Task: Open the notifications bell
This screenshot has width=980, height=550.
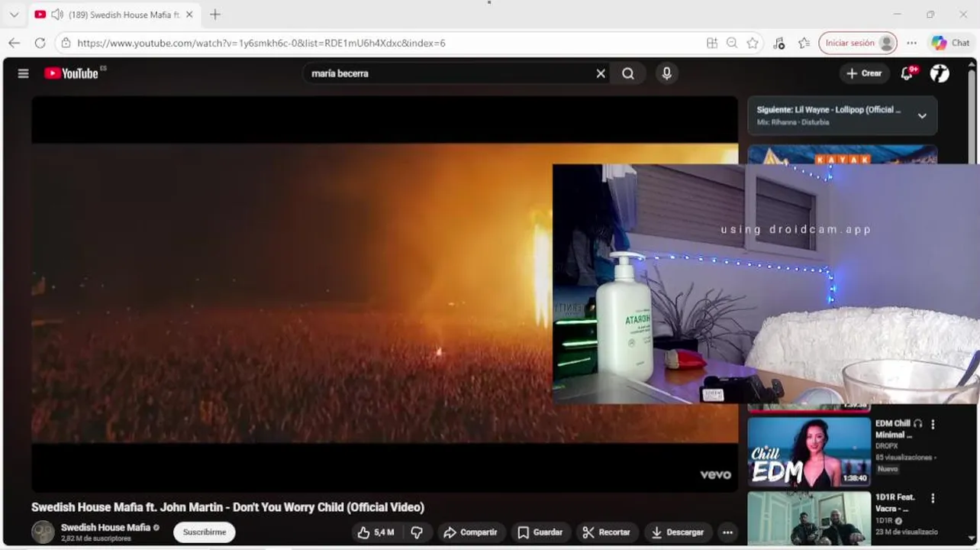Action: click(x=907, y=73)
